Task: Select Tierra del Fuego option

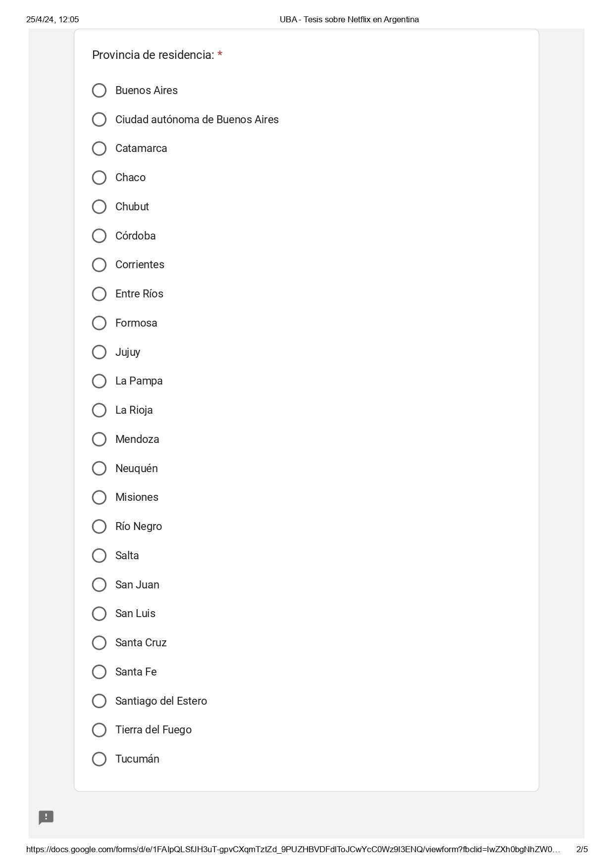Action: pyautogui.click(x=99, y=730)
